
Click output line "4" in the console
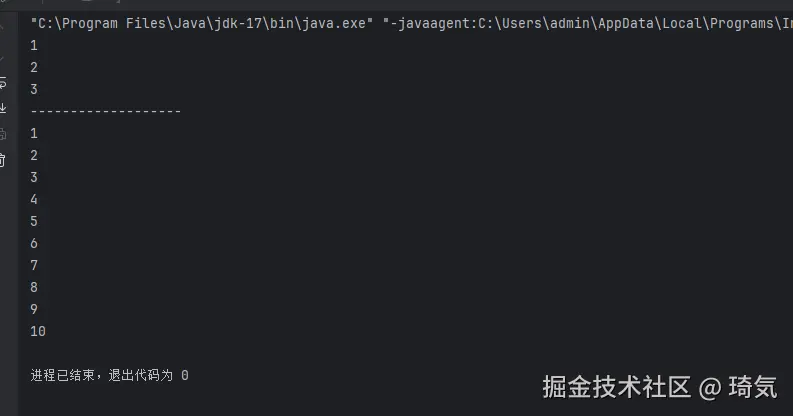(34, 199)
